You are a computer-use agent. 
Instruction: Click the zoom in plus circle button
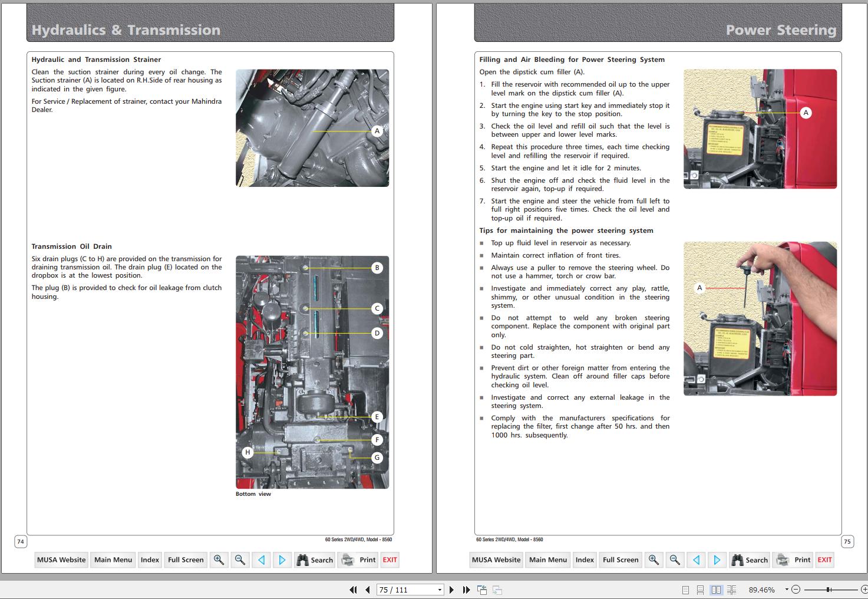click(864, 590)
